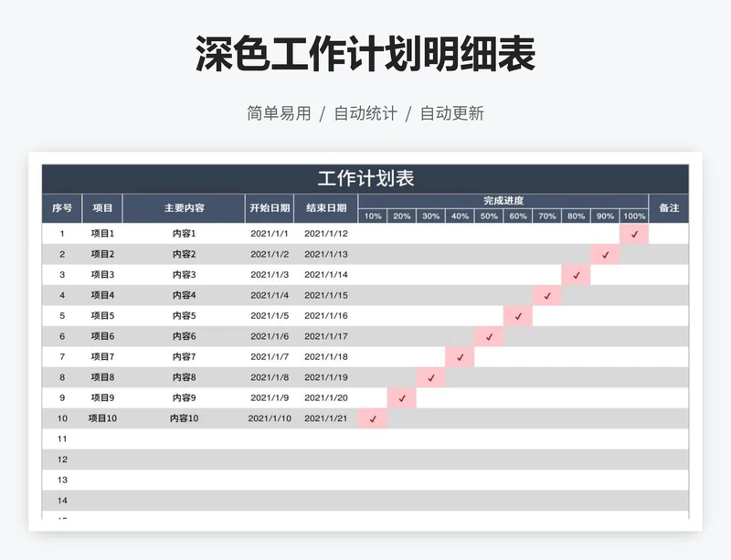Click the 主要内容 column header
Viewport: 731px width, 560px height.
click(x=184, y=208)
